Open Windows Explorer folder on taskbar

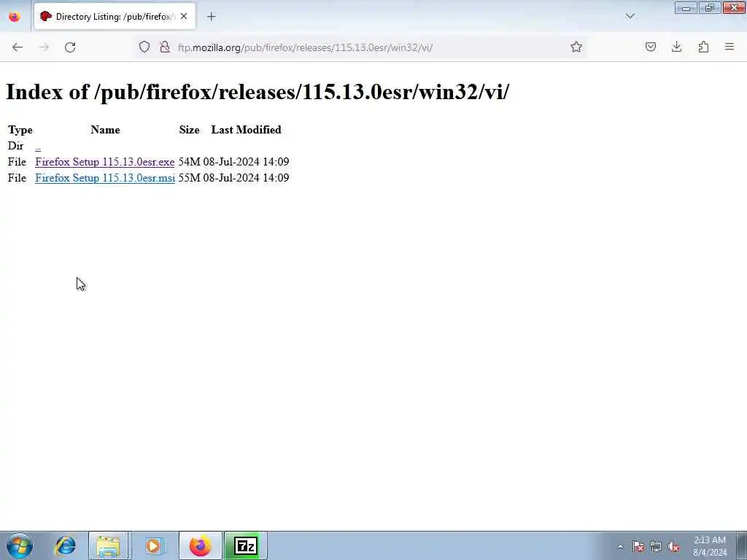coord(109,545)
